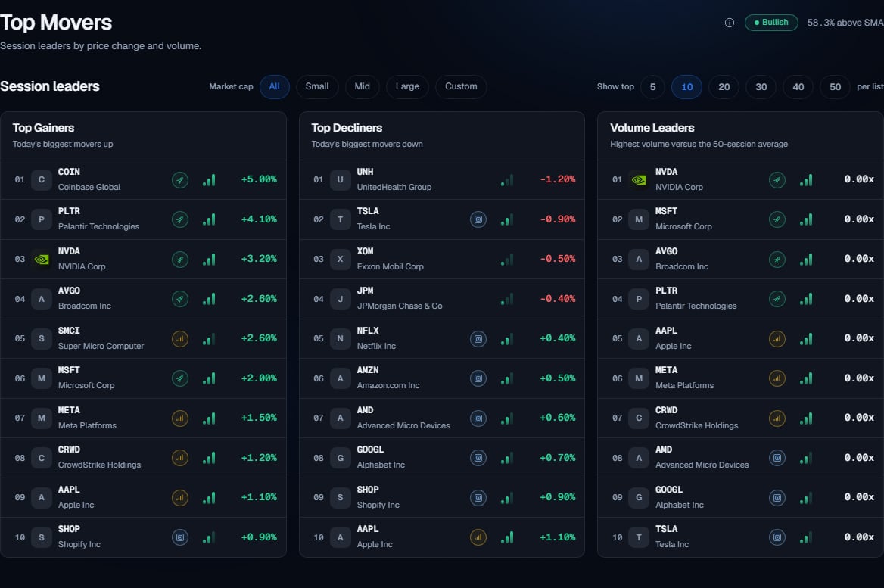Click the amber chart icon on CRWD volume row
Viewport: 884px width, 588px height.
777,418
